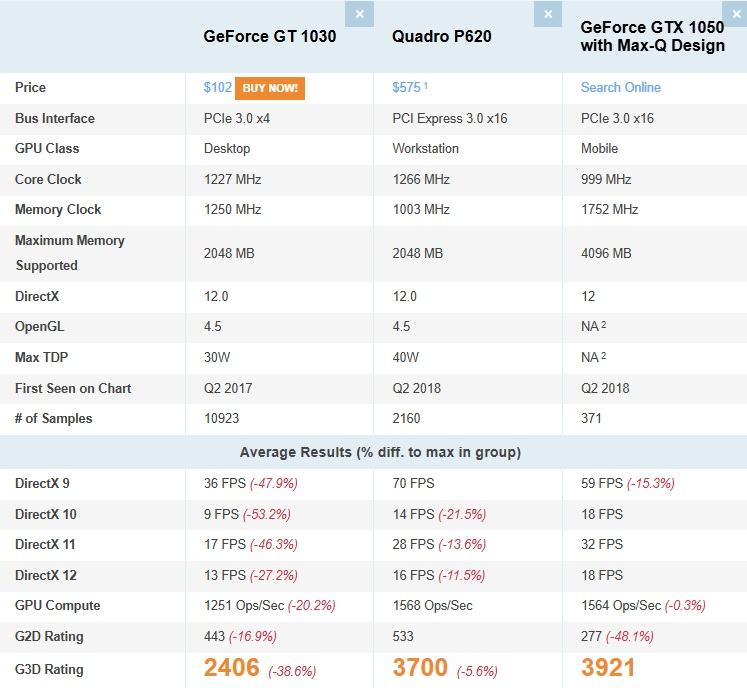The image size is (747, 688).
Task: Select the GeForce GTX 1050 Max-Q heading
Action: pyautogui.click(x=652, y=36)
